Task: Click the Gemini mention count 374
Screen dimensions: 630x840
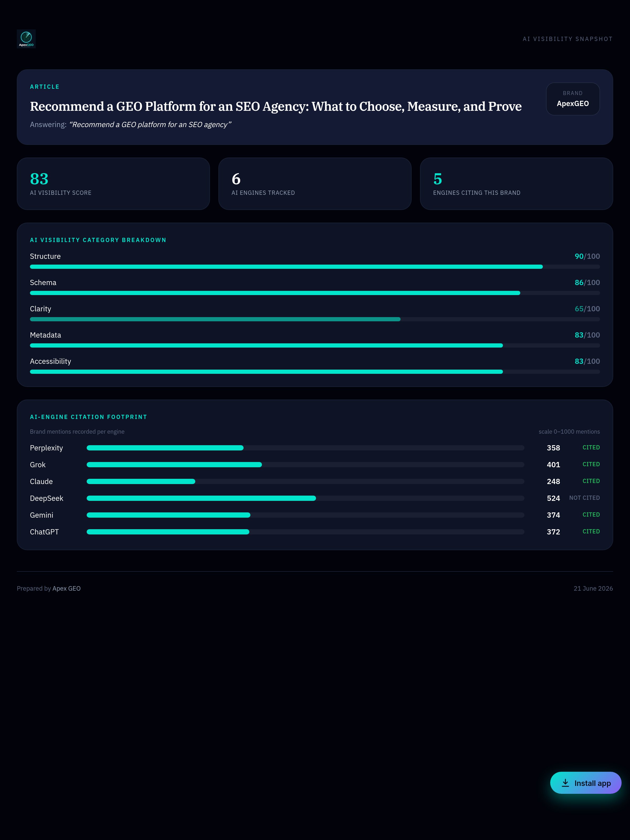Action: tap(553, 515)
